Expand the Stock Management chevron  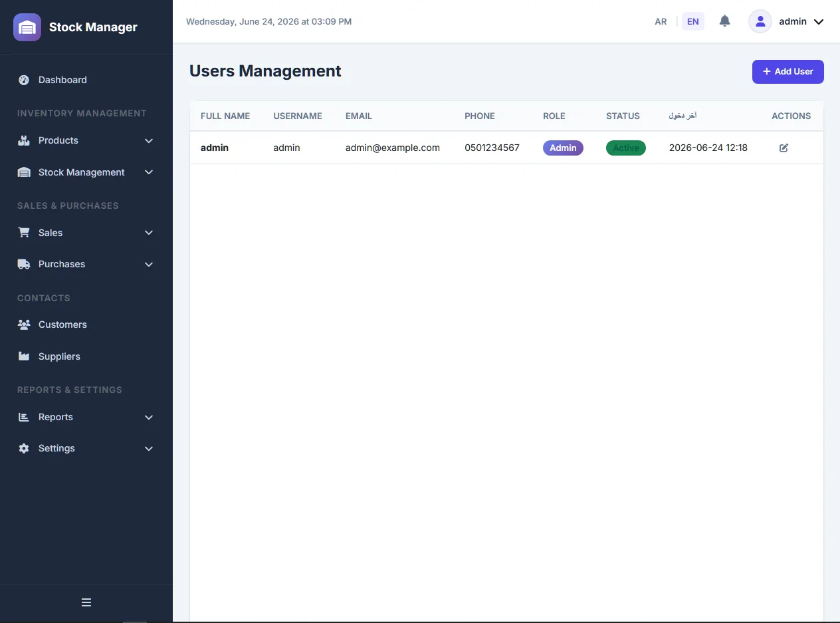click(x=149, y=172)
